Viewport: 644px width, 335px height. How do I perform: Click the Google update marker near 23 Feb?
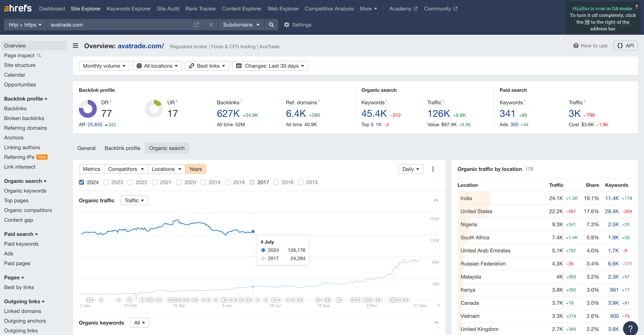[x=129, y=300]
